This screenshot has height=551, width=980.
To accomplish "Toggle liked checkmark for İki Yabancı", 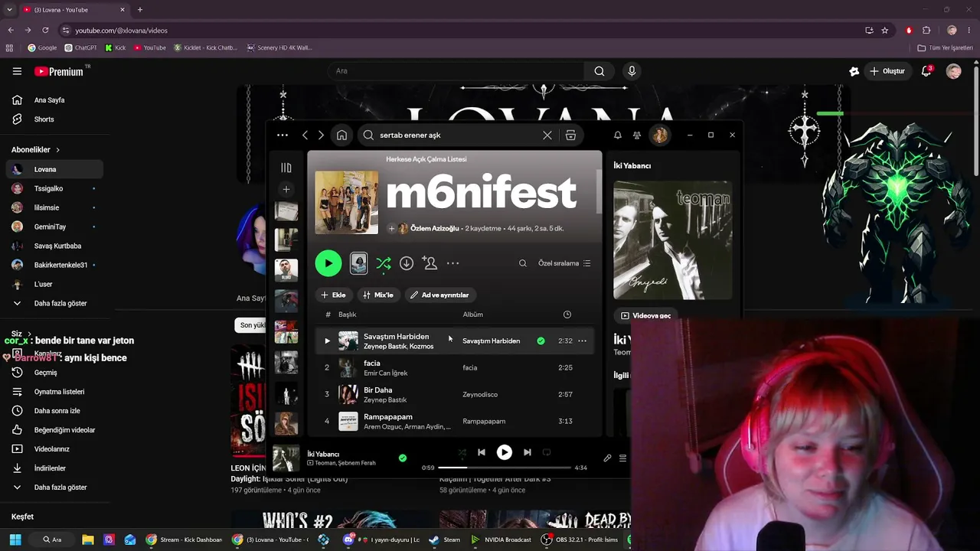I will pyautogui.click(x=403, y=458).
